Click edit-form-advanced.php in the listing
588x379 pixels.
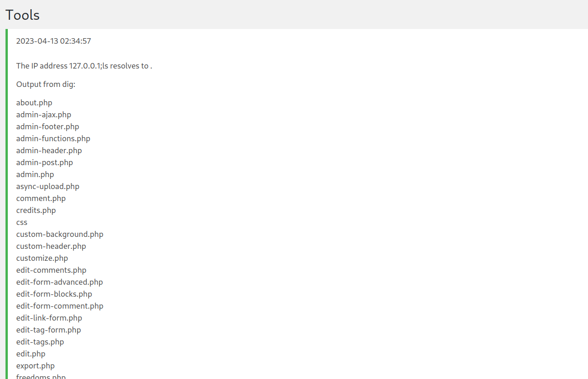(59, 282)
